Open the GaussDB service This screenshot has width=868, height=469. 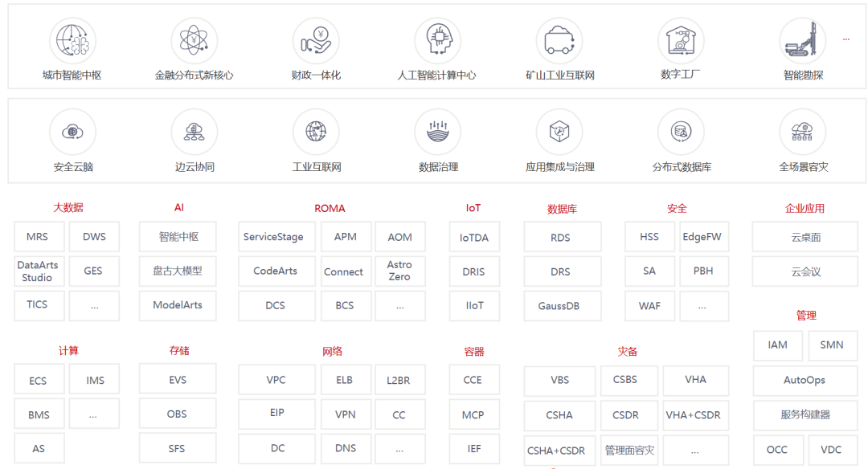click(563, 306)
